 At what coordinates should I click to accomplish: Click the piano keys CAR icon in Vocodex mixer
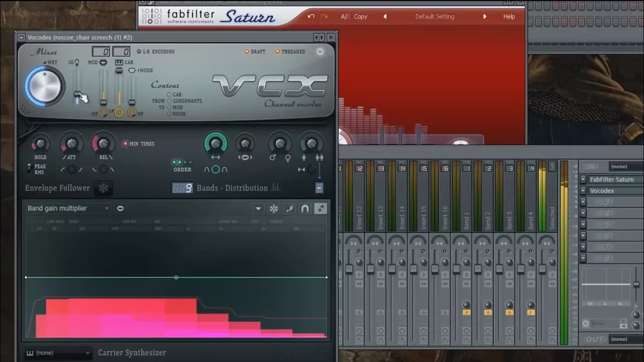[119, 62]
